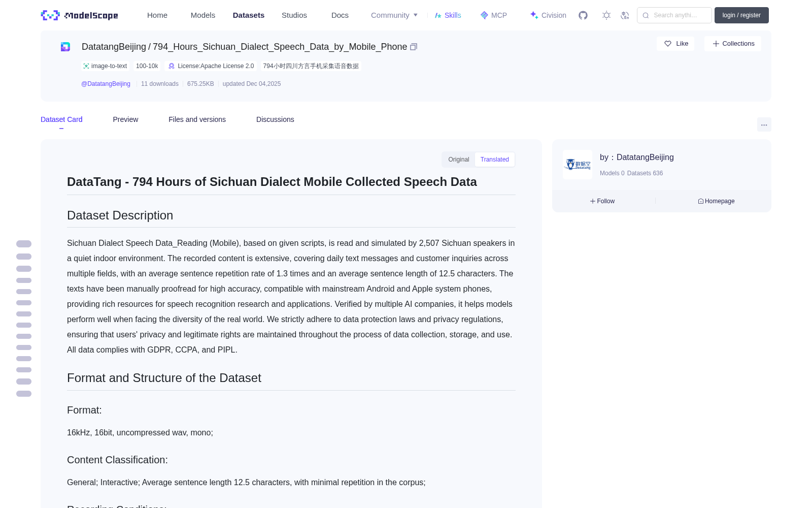Click the 'Dataset Description' heading

click(x=120, y=215)
